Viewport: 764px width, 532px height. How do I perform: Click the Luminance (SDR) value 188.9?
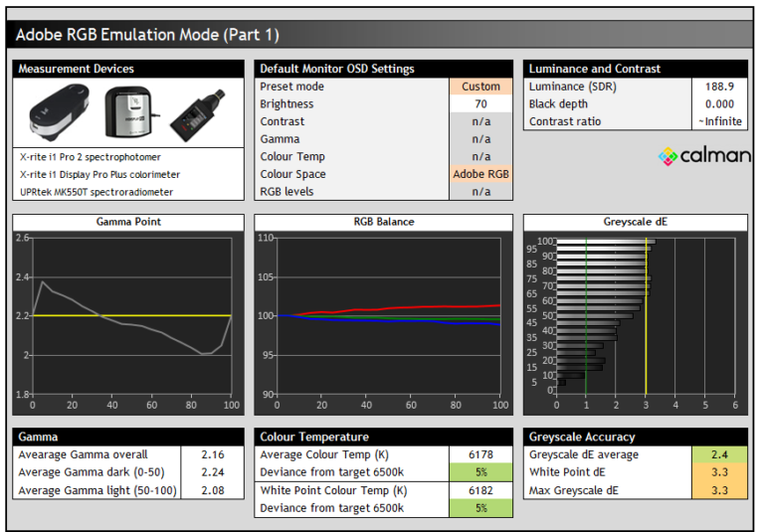718,87
